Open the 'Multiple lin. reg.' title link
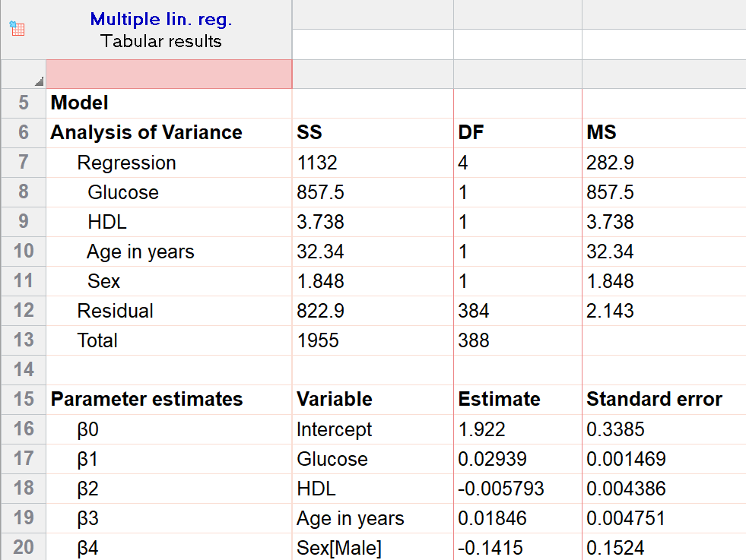The image size is (746, 560). coord(160,19)
